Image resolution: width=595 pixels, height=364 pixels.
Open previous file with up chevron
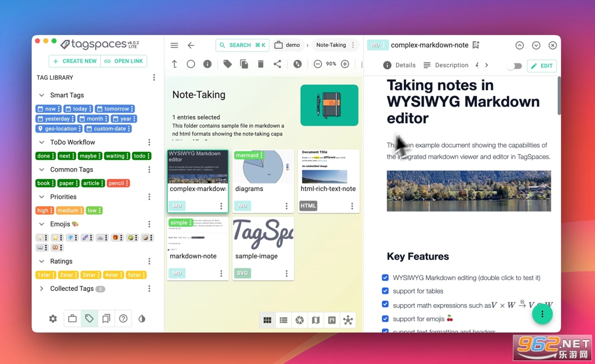[519, 46]
